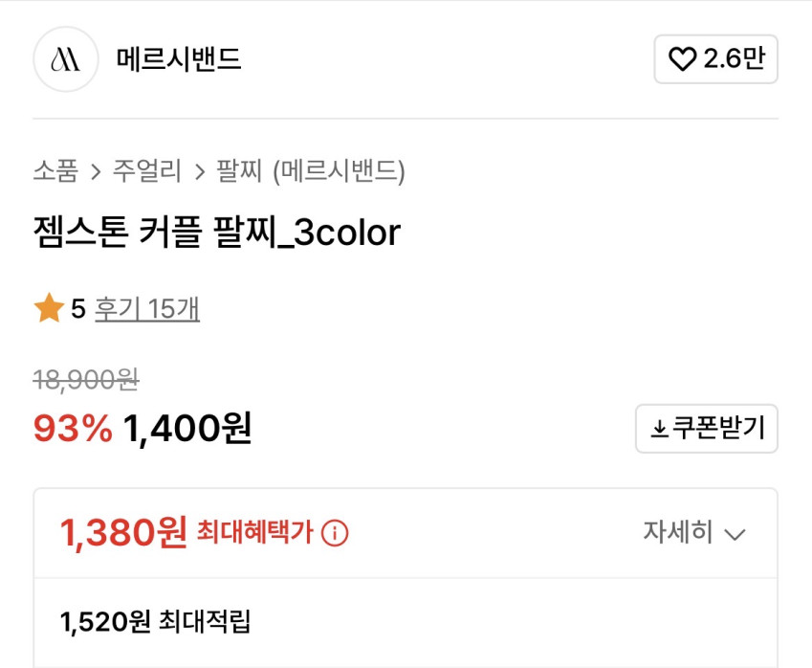This screenshot has width=812, height=668.
Task: Click the chevron after 주얼리 breadcrumb
Action: (199, 172)
